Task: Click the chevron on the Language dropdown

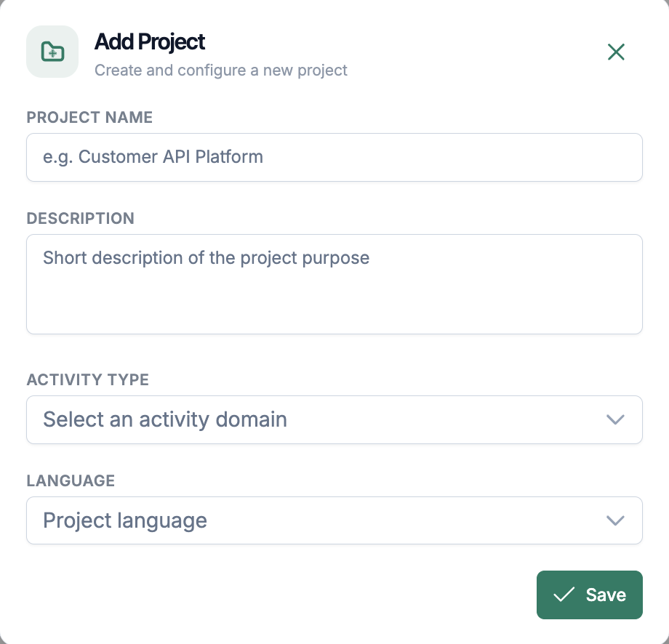Action: [615, 520]
